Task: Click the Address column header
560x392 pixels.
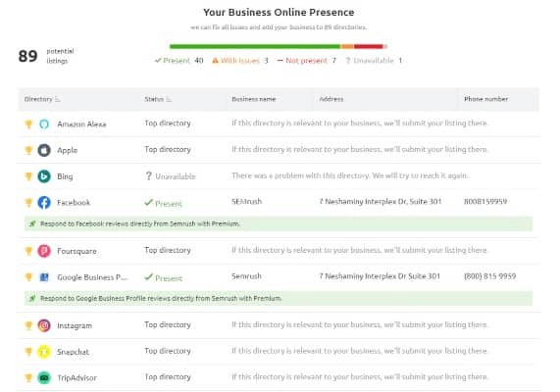Action: coord(331,99)
